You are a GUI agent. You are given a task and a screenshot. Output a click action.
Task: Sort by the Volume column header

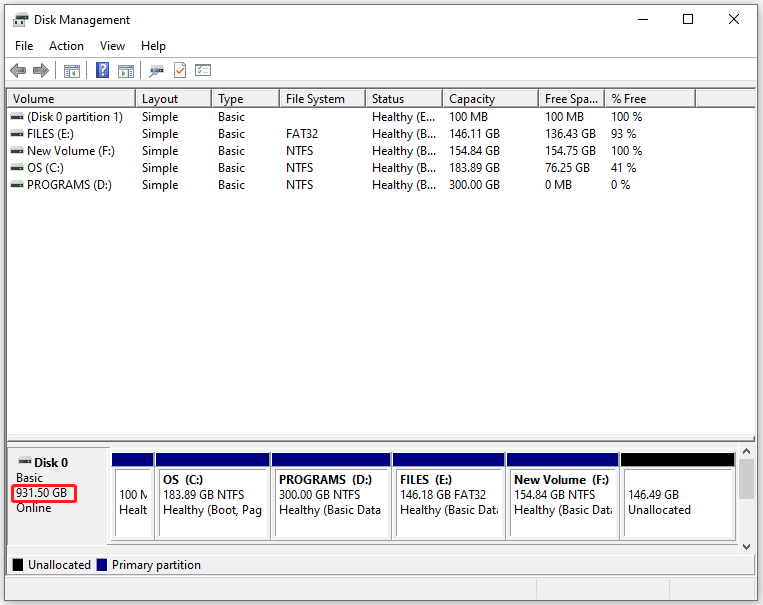(71, 99)
